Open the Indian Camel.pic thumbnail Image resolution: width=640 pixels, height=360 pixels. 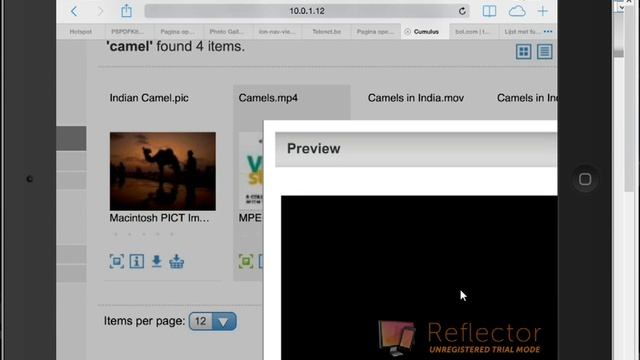163,171
